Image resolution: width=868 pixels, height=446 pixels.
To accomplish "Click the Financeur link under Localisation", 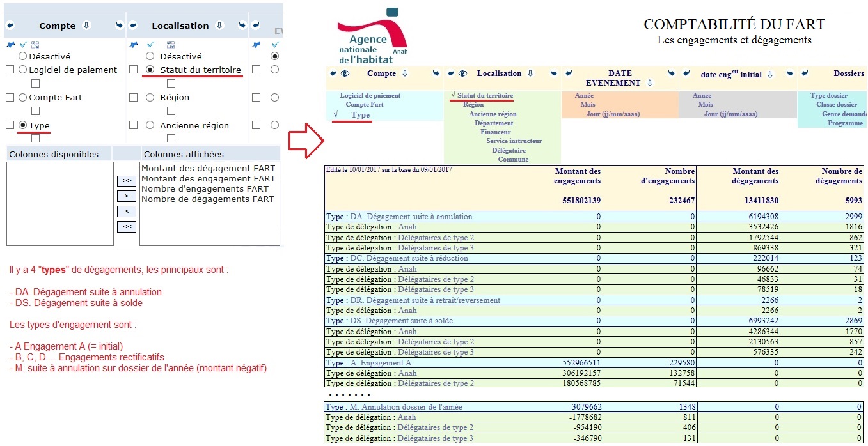I will tap(496, 132).
